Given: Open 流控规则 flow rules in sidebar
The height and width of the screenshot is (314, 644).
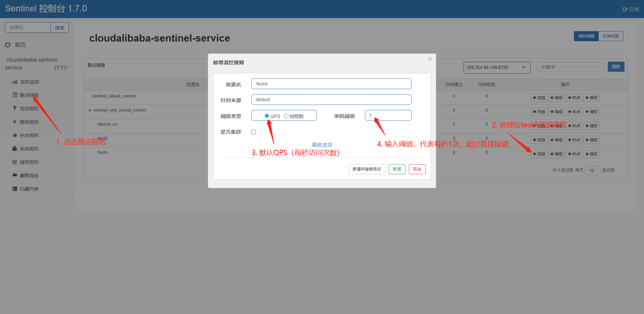Looking at the screenshot, I should pyautogui.click(x=25, y=109).
